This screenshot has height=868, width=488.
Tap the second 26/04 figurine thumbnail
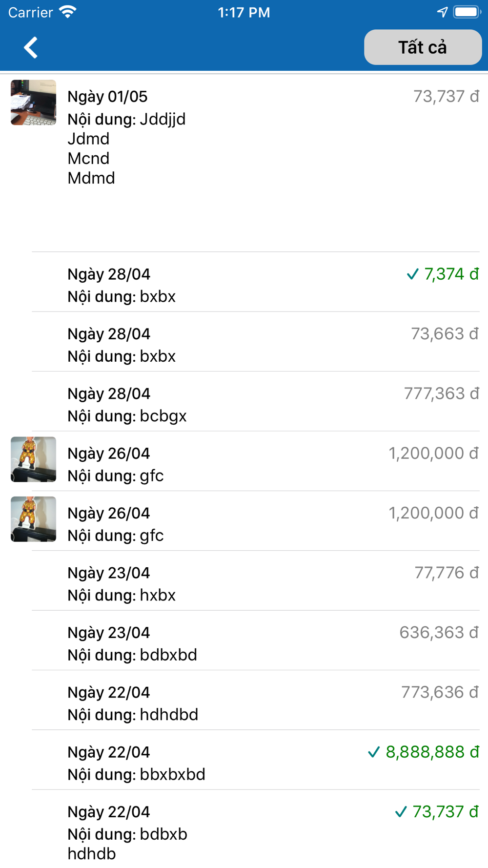[33, 519]
